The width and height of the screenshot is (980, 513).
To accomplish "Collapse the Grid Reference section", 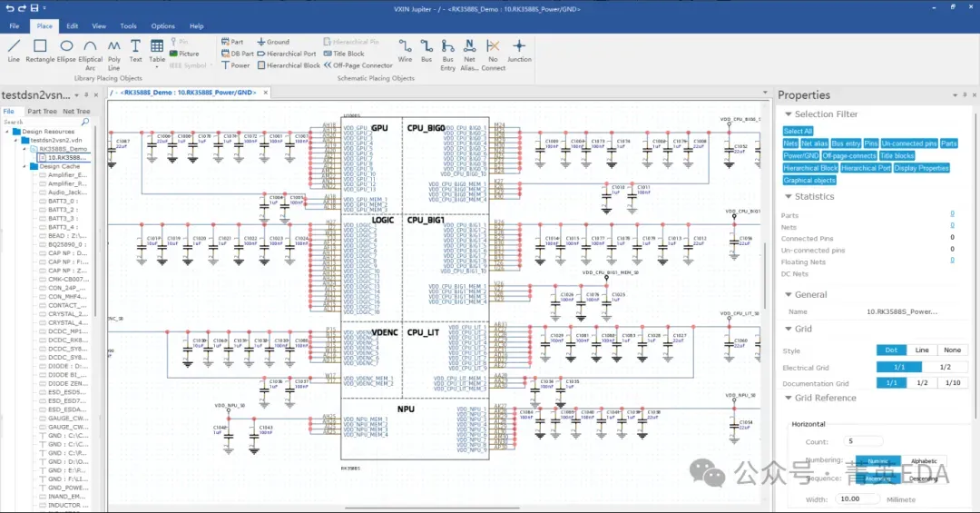I will pyautogui.click(x=789, y=398).
